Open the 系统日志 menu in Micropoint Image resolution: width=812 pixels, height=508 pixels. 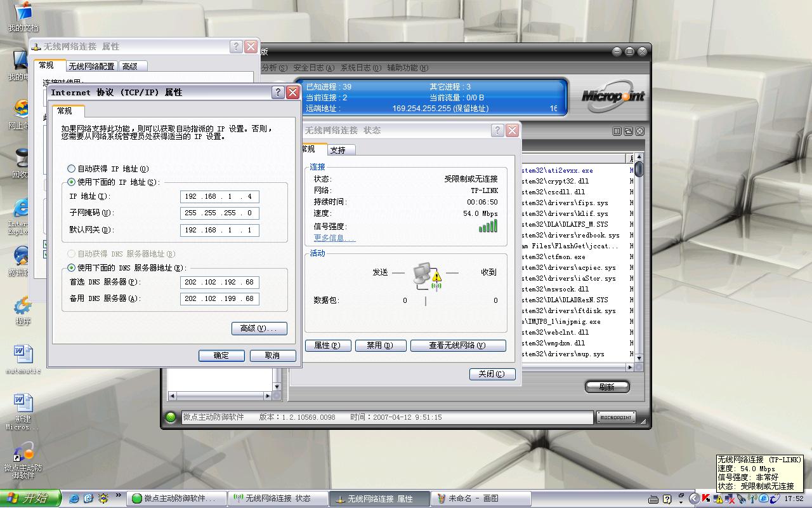pos(360,68)
